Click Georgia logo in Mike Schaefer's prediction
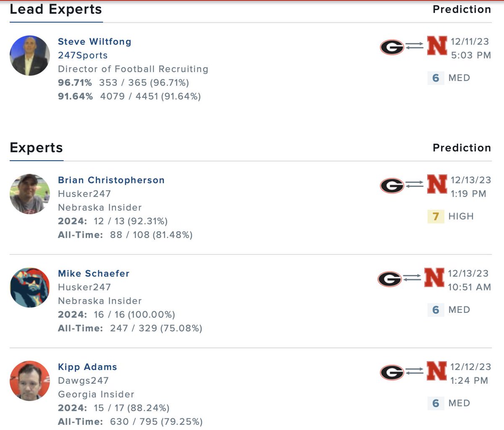Image resolution: width=504 pixels, height=430 pixels. click(390, 279)
